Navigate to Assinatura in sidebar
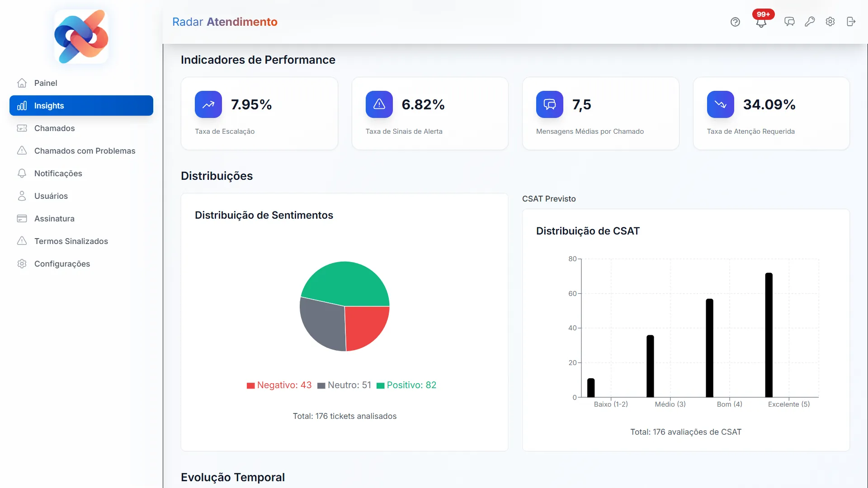 tap(54, 219)
